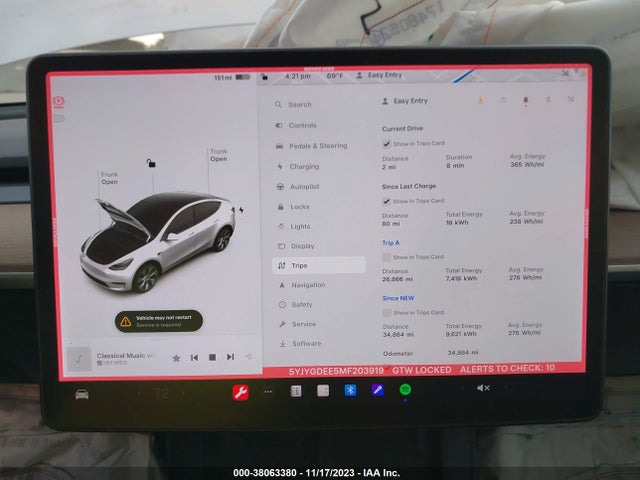Tap Easy Entry profile in top status bar
640x480 pixels.
379,76
